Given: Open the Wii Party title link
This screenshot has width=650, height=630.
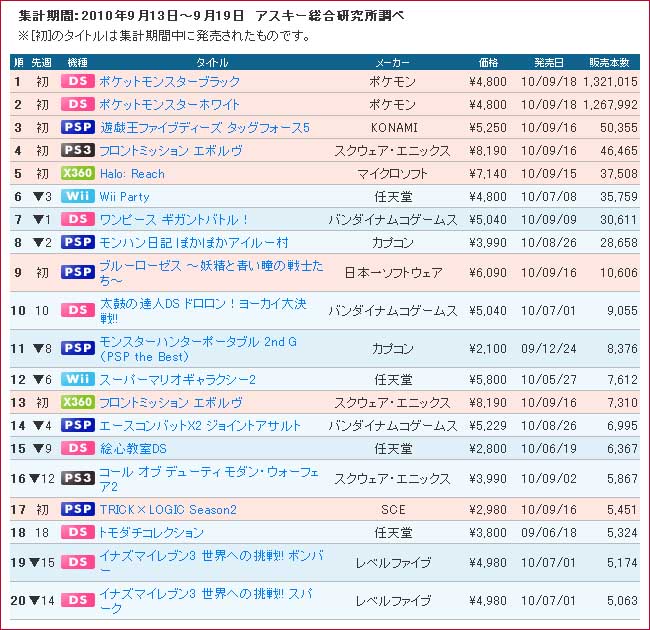Looking at the screenshot, I should tap(124, 197).
